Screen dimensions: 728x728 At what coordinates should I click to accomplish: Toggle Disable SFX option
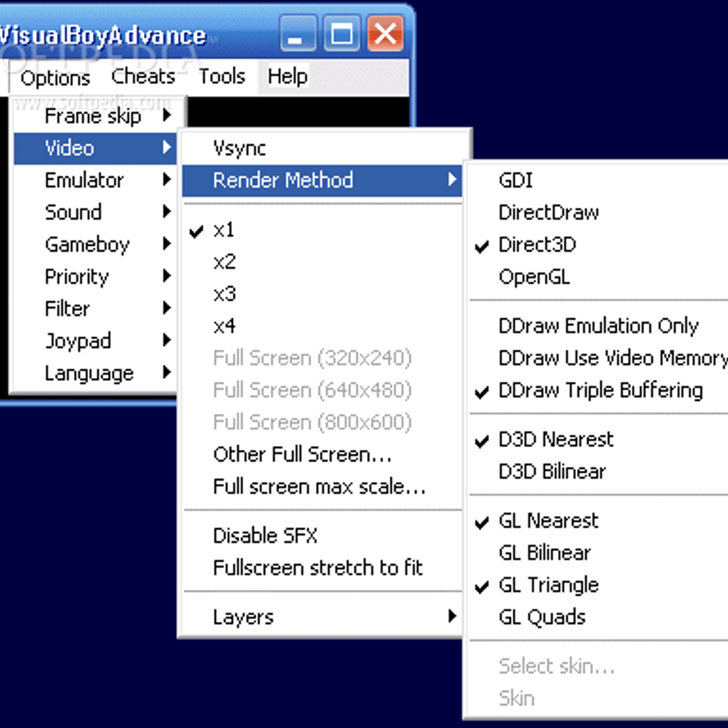coord(322,536)
